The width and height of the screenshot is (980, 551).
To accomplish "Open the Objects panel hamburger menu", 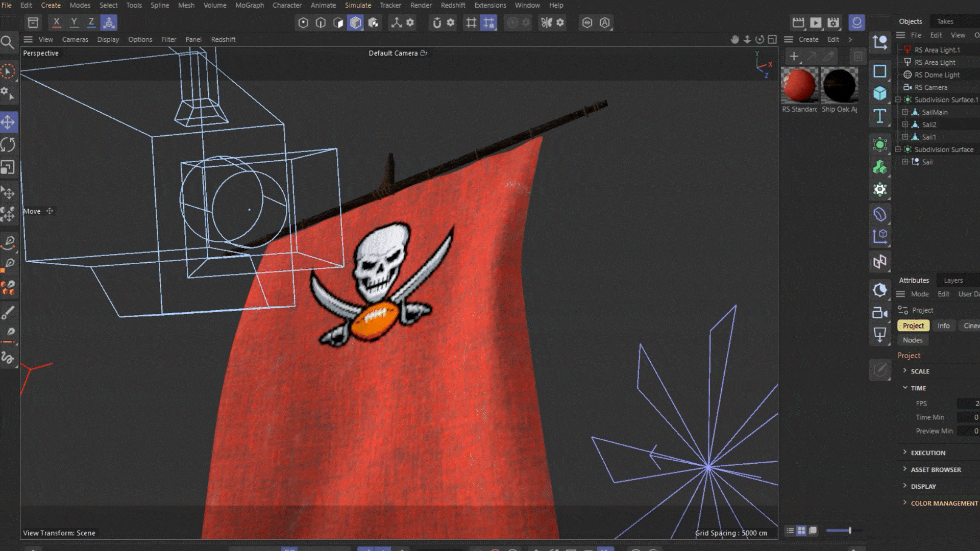I will point(900,35).
